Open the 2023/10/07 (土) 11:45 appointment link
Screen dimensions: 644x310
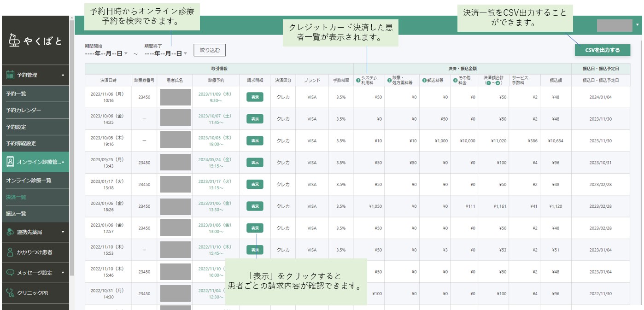(x=216, y=119)
